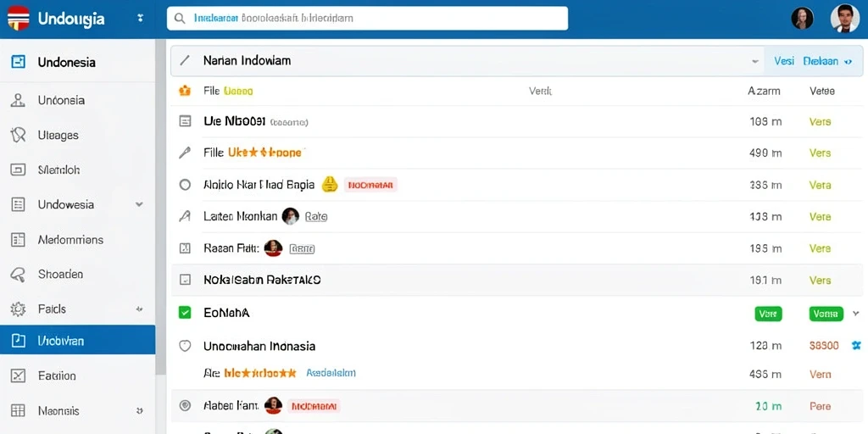Click the Raite tag in Laiteo Mkonkan row
Viewport: 868px width, 434px height.
pyautogui.click(x=316, y=217)
